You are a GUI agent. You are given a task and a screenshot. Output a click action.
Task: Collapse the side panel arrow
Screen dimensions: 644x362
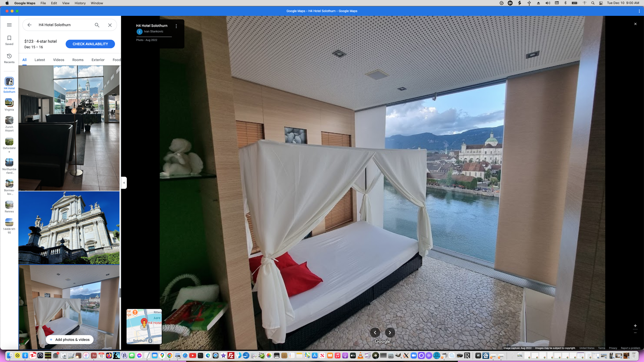pyautogui.click(x=124, y=183)
